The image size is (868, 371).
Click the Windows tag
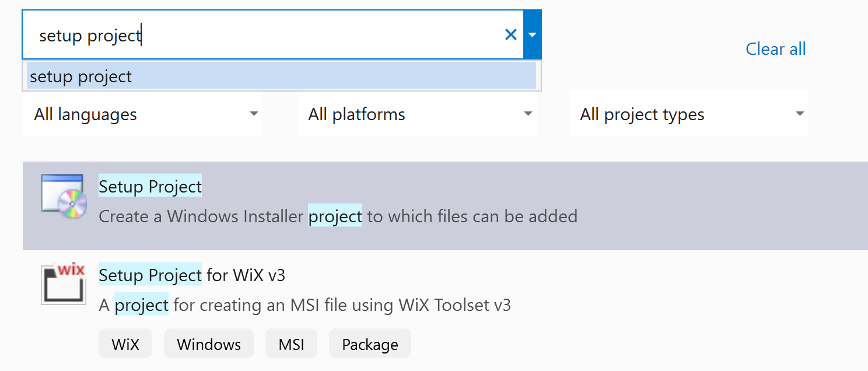pos(208,344)
